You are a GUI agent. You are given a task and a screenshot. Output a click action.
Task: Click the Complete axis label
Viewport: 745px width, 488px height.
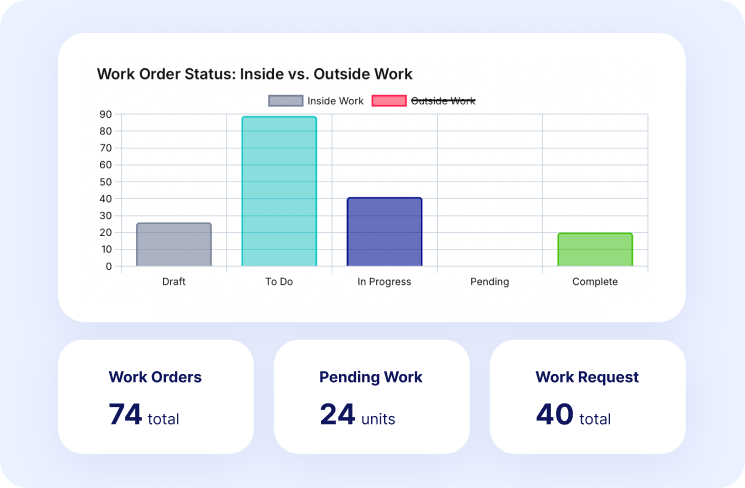click(x=595, y=282)
